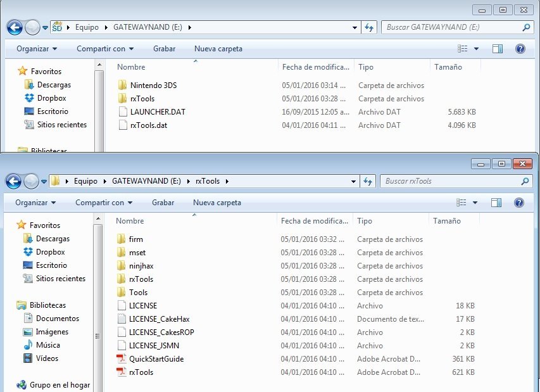This screenshot has height=392, width=540.
Task: Select rxTools PDF file in lower window
Action: (135, 372)
